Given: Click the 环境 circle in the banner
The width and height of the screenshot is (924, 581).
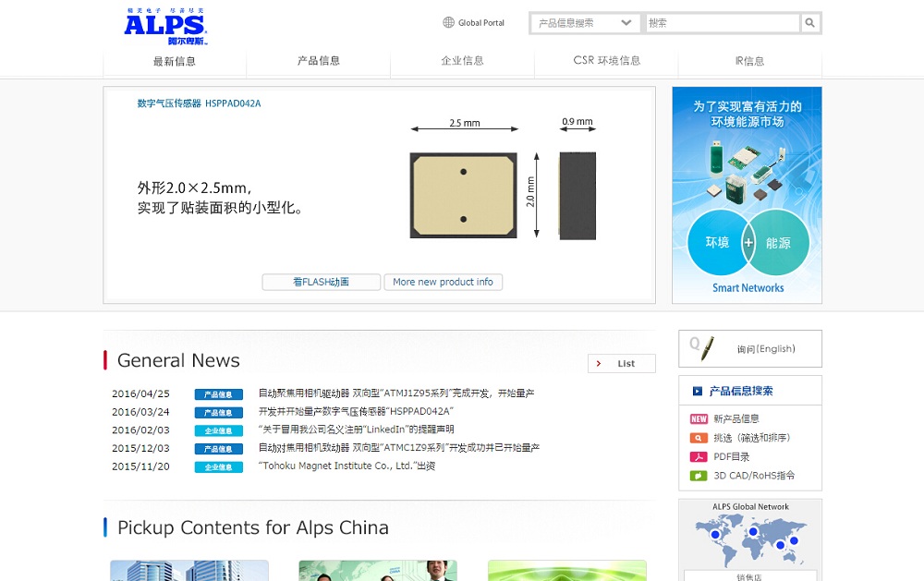Looking at the screenshot, I should [x=717, y=242].
